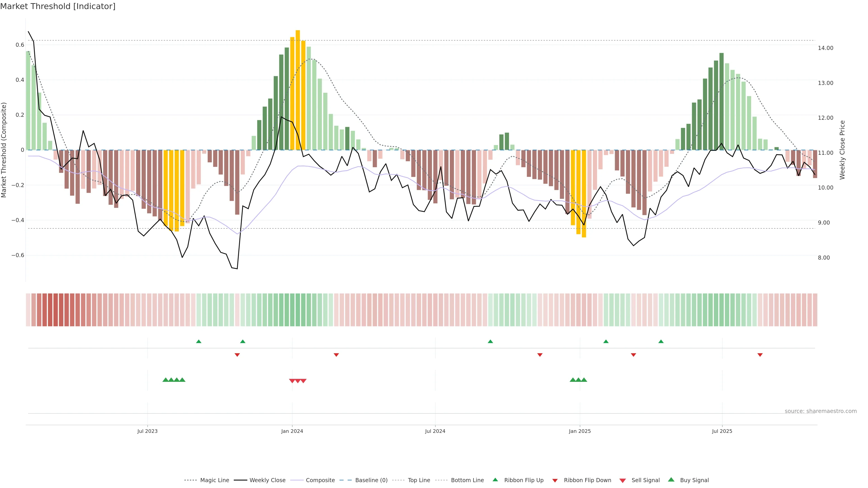Screen dimensions: 868x488
Task: Toggle the Weekly Close legend entry
Action: pos(267,480)
